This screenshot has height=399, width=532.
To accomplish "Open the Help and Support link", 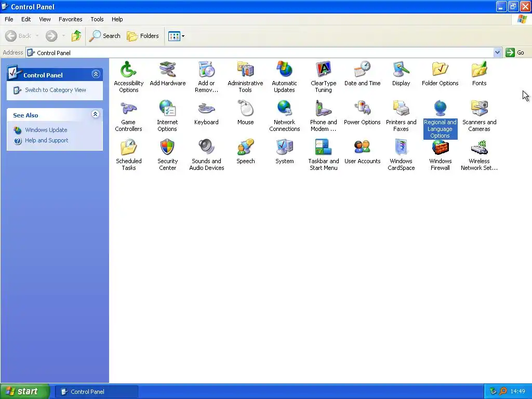I will click(x=46, y=140).
